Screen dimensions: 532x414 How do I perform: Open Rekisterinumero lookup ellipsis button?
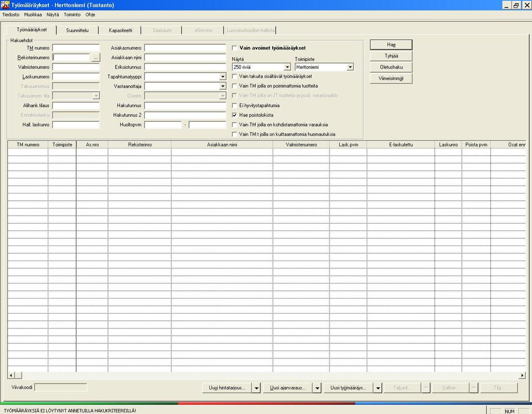[96, 58]
